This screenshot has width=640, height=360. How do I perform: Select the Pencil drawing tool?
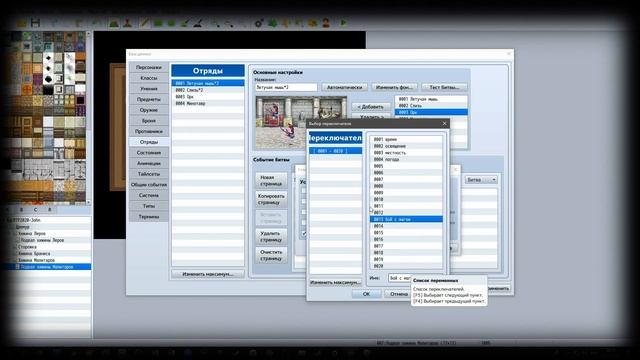[144, 23]
